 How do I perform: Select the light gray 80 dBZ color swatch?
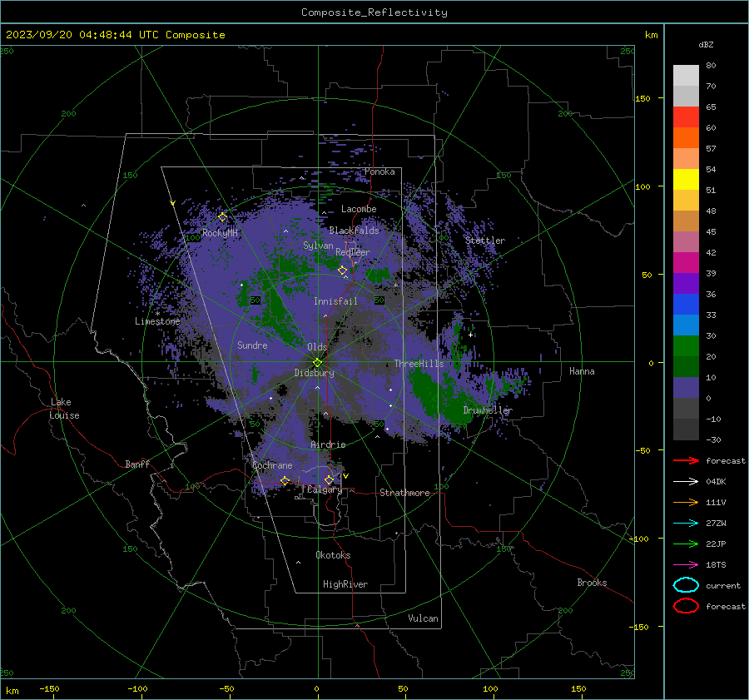(x=686, y=75)
